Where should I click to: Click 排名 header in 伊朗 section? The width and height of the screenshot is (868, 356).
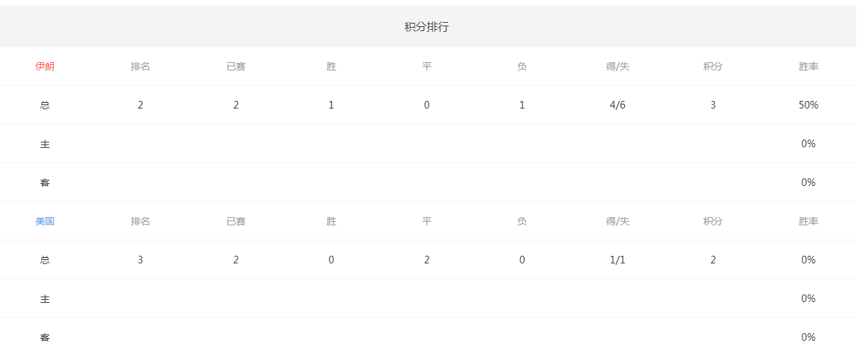tap(140, 66)
